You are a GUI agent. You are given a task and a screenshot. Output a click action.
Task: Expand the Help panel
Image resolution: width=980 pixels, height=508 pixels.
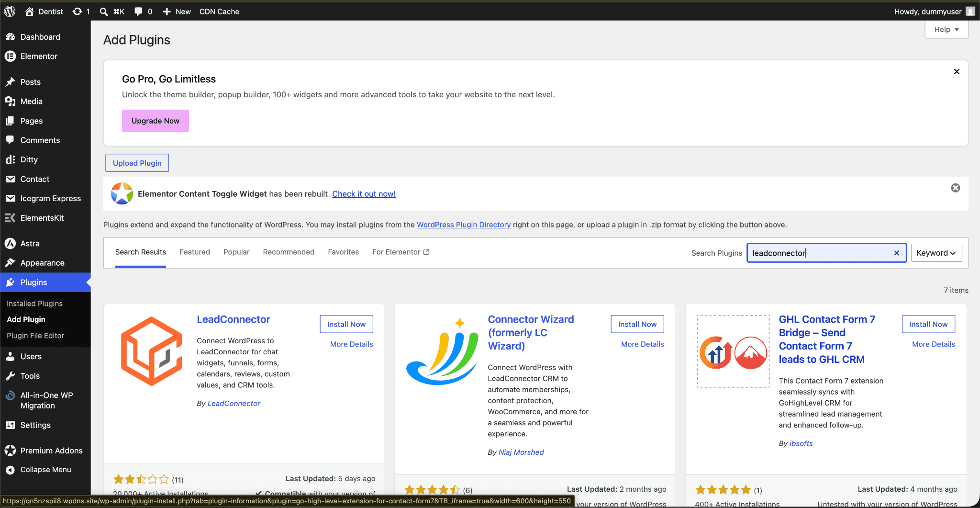947,30
